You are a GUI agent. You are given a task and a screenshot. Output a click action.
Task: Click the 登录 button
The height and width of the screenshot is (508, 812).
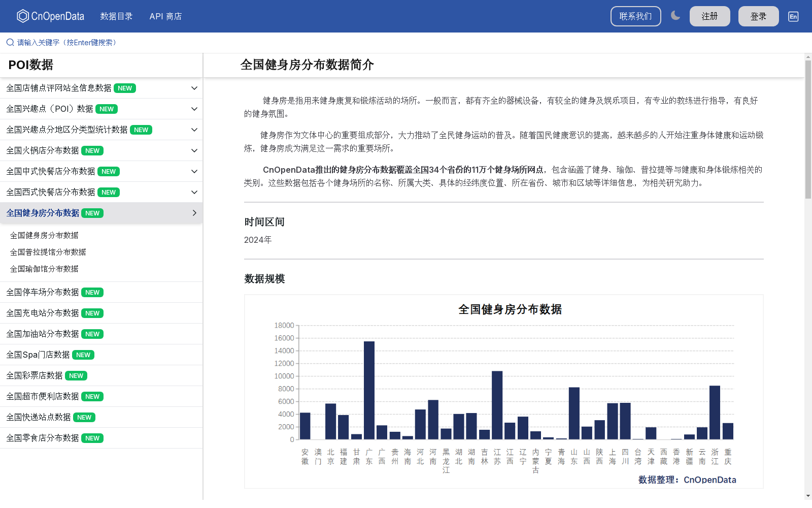click(x=758, y=16)
